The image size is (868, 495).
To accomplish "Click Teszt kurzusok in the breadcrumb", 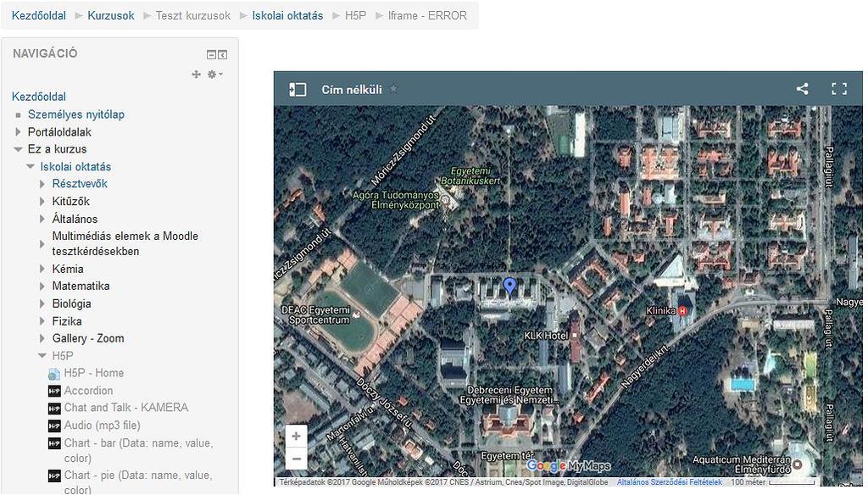I will pos(192,15).
